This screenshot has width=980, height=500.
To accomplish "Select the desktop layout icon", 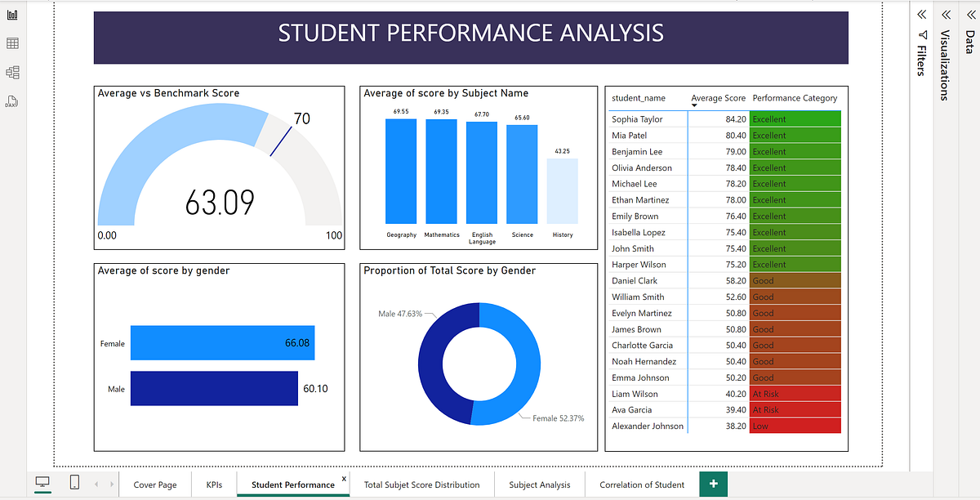I will click(42, 483).
